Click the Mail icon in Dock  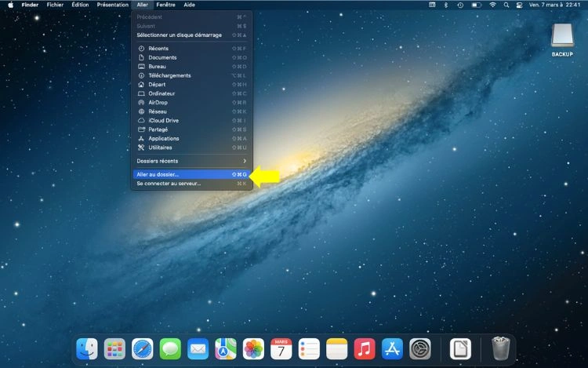[x=198, y=348]
